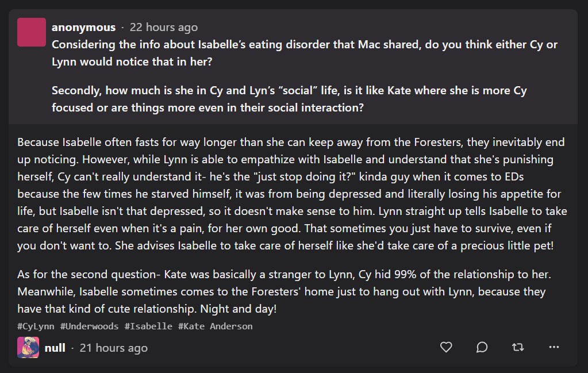
Task: Like the post with the heart icon
Action: 446,348
